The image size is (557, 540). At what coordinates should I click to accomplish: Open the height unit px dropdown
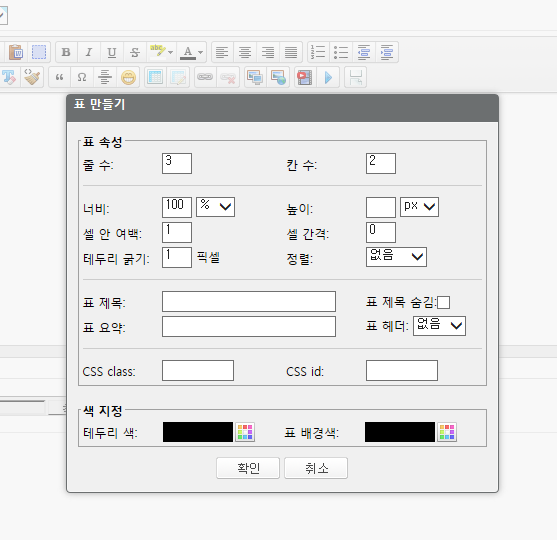[x=420, y=207]
